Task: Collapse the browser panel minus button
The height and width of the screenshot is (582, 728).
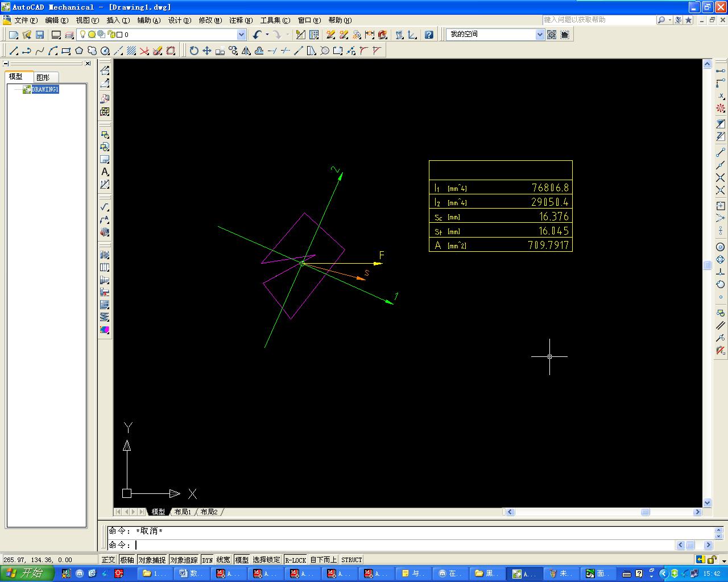Action: click(6, 64)
